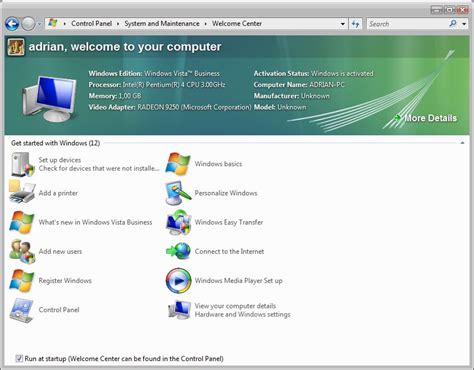Viewport: 474px width, 370px height.
Task: Click the Windows flag icon in address bar
Action: pos(53,23)
